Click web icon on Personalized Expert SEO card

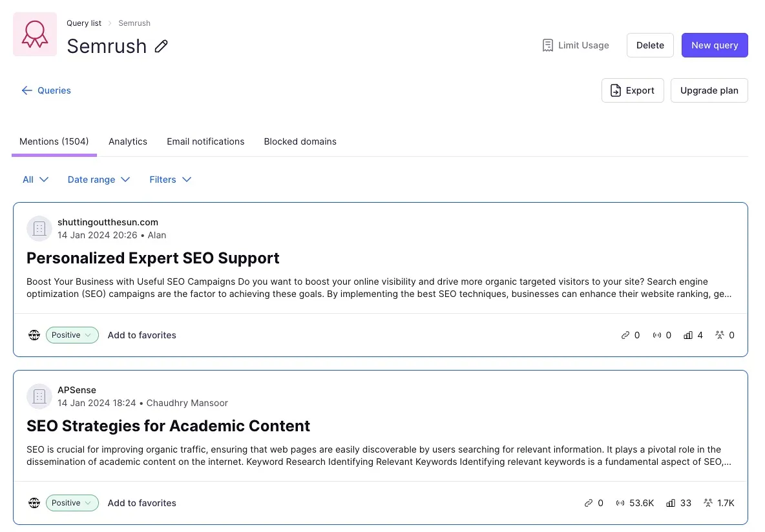coord(34,335)
